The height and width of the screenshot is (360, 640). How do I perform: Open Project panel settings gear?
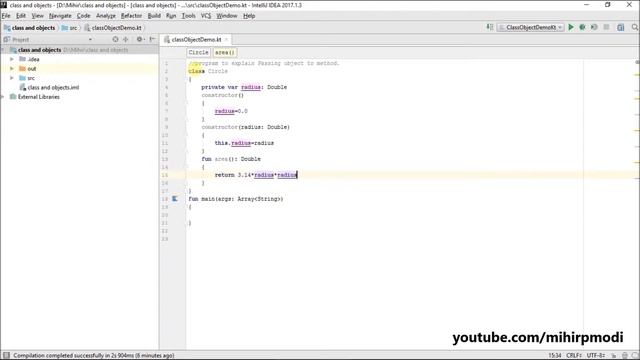(140, 40)
